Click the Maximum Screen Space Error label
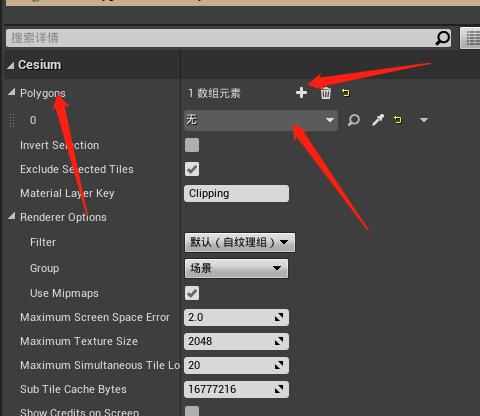 (95, 317)
